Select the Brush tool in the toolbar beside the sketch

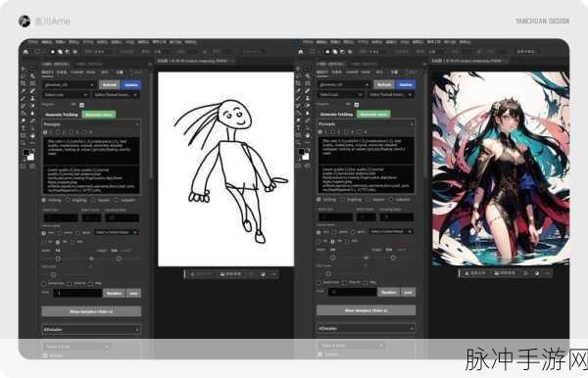coord(32,91)
